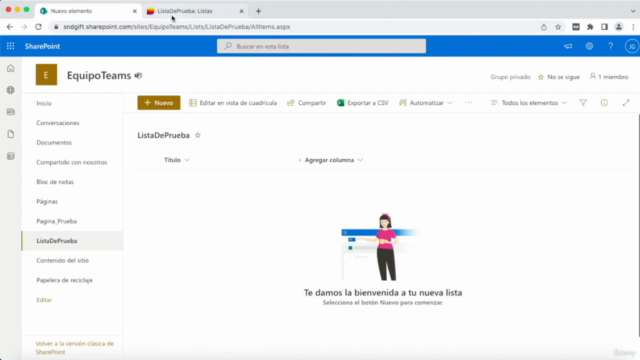The width and height of the screenshot is (640, 360).
Task: Click the Teams icon beside EquipoTeams
Action: coord(138,76)
